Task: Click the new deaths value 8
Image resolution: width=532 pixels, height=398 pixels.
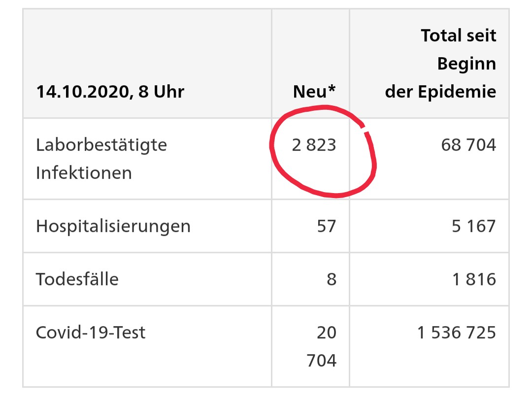Action: 332,279
